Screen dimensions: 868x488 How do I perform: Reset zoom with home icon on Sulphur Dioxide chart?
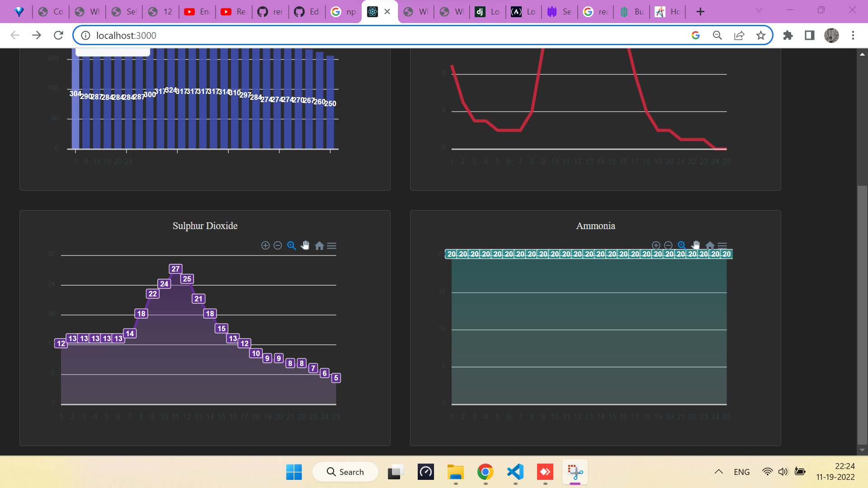pyautogui.click(x=319, y=245)
